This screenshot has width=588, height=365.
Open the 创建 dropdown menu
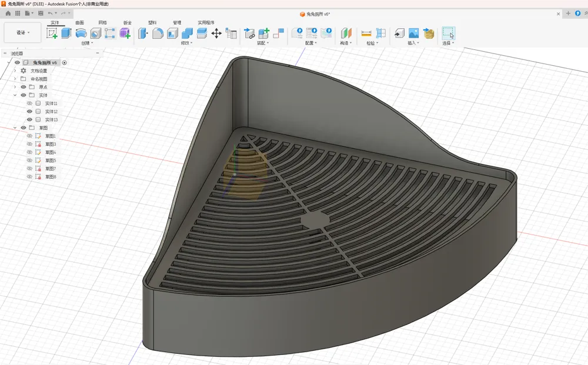pos(87,43)
